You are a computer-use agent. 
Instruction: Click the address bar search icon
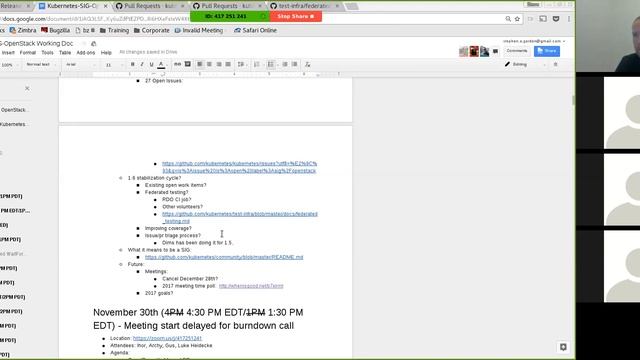pos(508,19)
